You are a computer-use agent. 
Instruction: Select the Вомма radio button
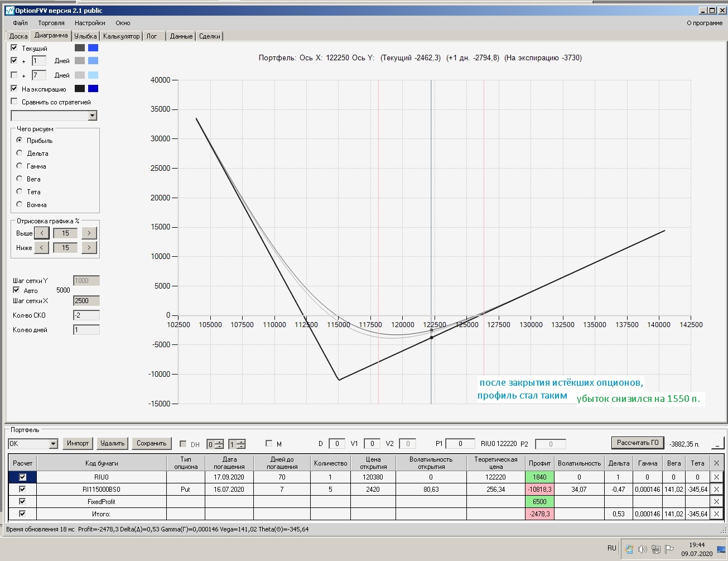pyautogui.click(x=20, y=204)
